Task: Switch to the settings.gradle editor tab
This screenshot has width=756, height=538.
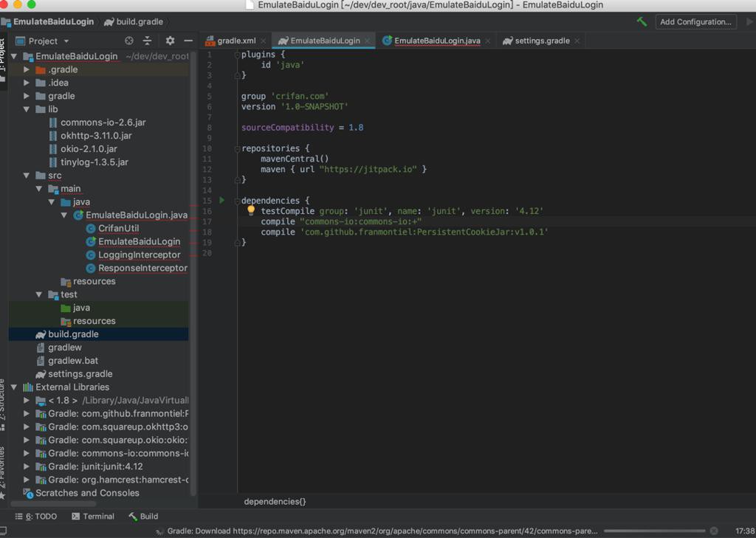Action: pos(541,41)
